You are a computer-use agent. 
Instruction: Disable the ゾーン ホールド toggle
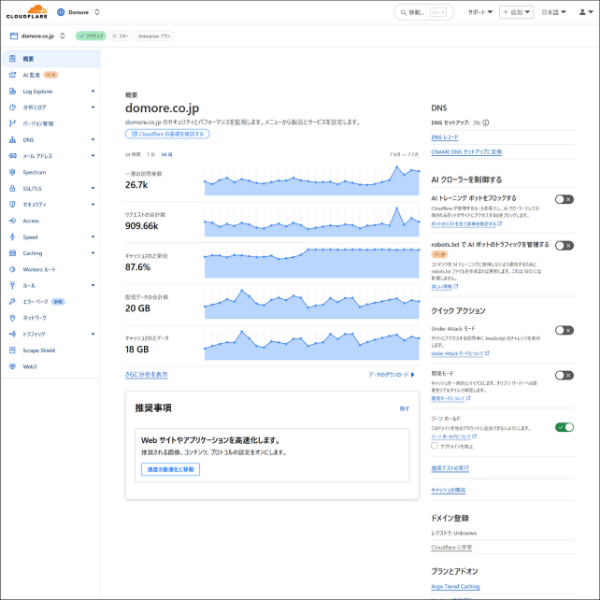[564, 427]
